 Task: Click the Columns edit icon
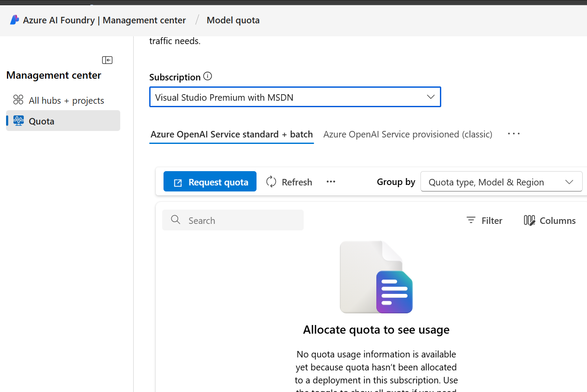pyautogui.click(x=529, y=220)
